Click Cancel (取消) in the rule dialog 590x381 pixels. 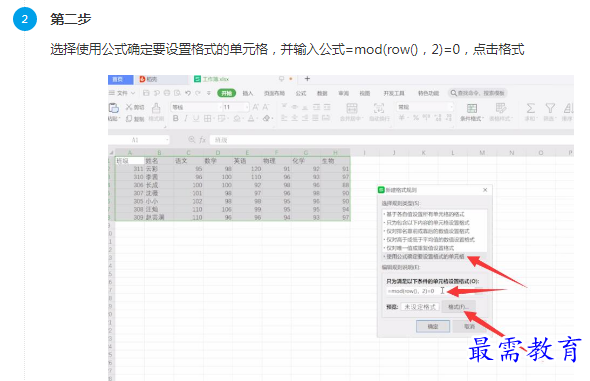[470, 326]
